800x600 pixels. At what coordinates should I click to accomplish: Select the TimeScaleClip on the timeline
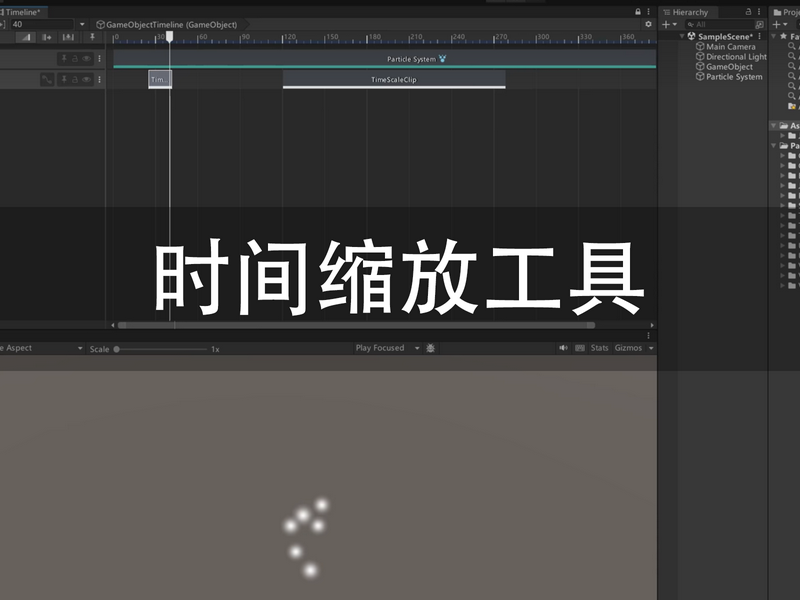tap(394, 79)
